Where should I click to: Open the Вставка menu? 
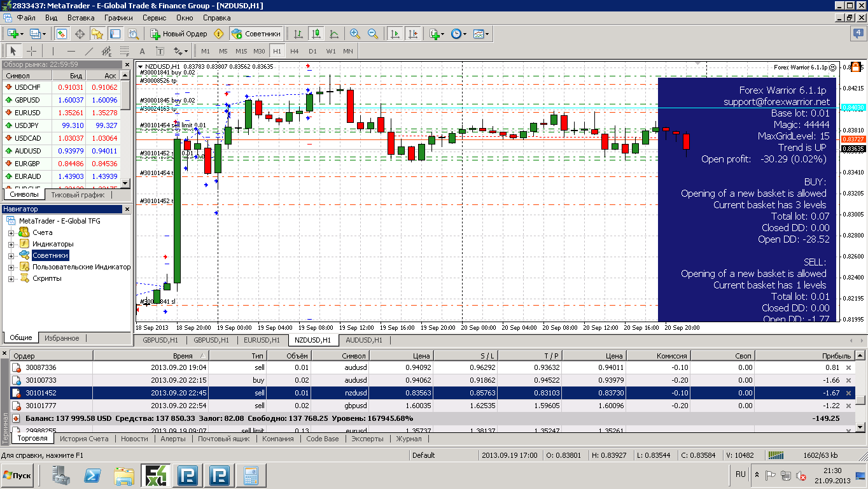point(81,18)
